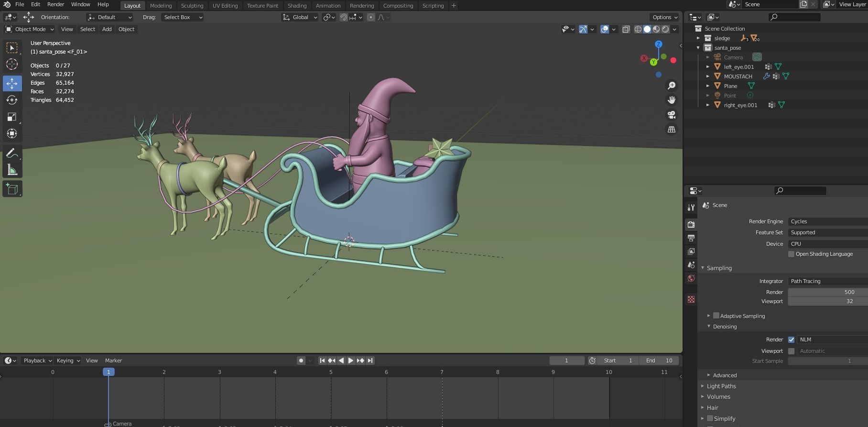The height and width of the screenshot is (427, 868).
Task: Switch to material preview shading
Action: pyautogui.click(x=656, y=29)
